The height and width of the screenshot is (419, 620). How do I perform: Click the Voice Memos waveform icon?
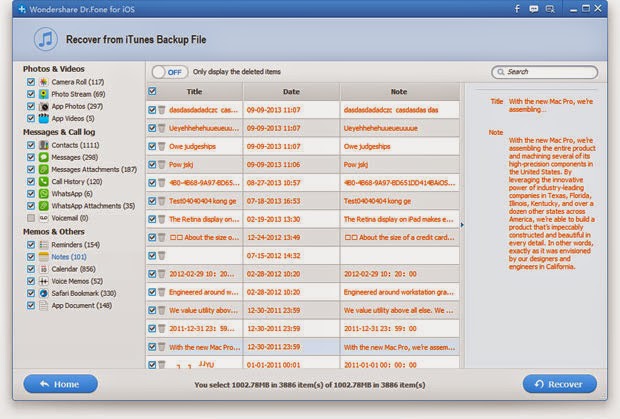click(43, 281)
